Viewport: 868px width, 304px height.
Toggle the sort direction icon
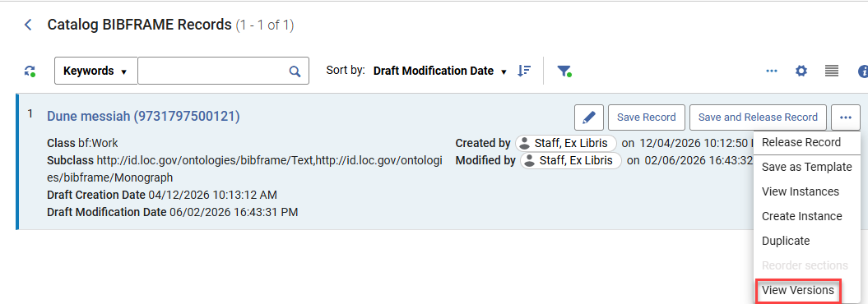(x=523, y=71)
